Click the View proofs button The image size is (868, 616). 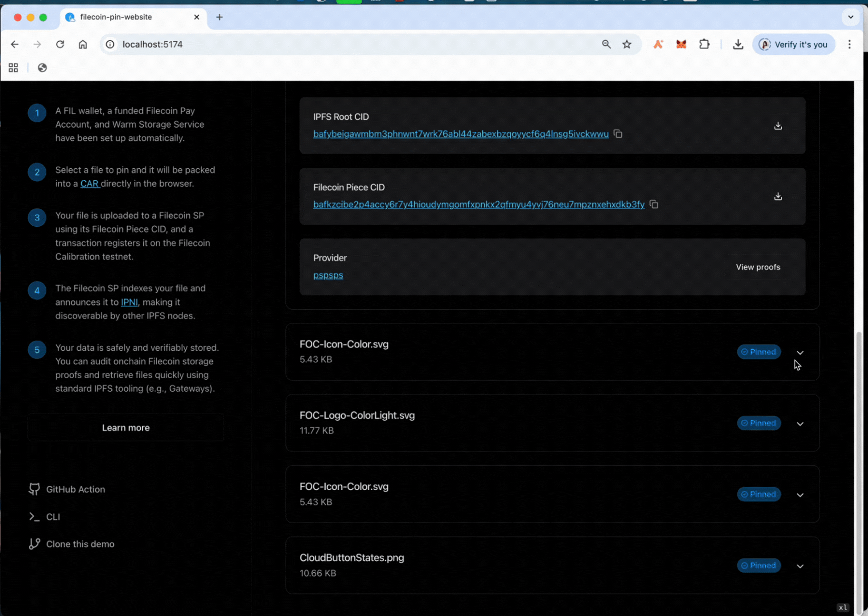[757, 267]
